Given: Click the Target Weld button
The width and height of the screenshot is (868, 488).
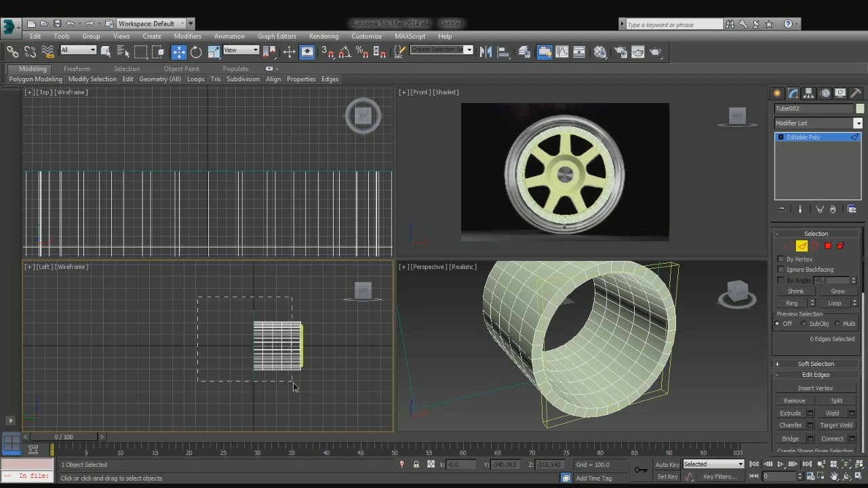Looking at the screenshot, I should tap(836, 426).
